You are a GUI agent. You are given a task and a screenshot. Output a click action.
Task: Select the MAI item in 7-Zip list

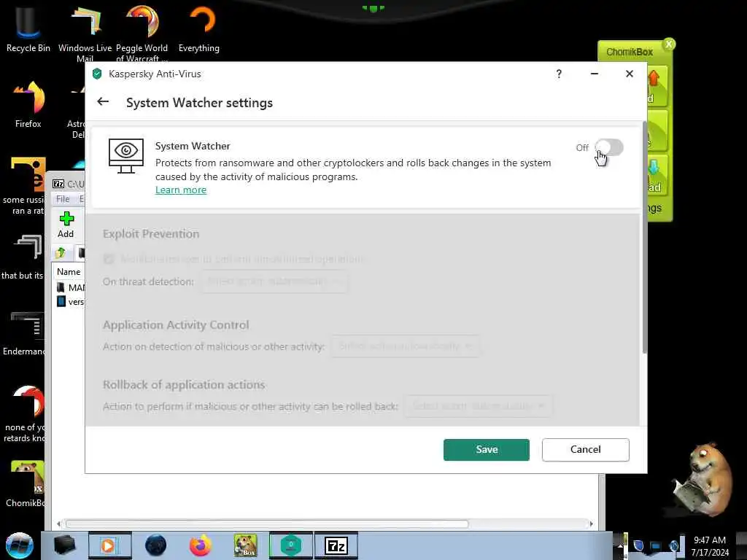pyautogui.click(x=71, y=287)
